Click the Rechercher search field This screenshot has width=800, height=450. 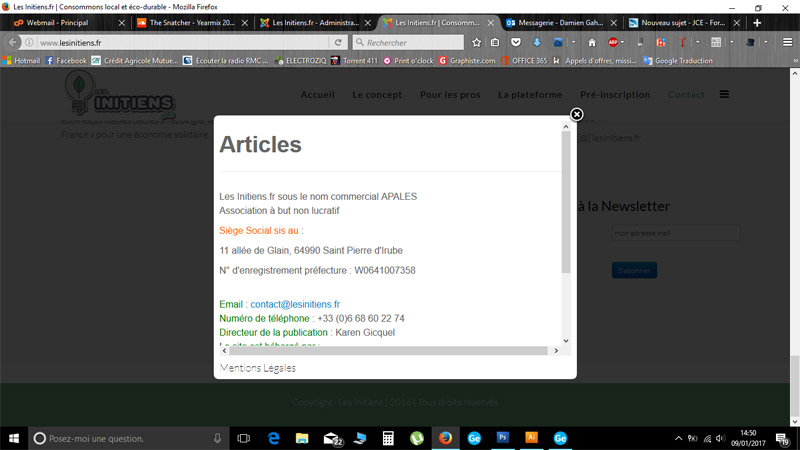408,42
